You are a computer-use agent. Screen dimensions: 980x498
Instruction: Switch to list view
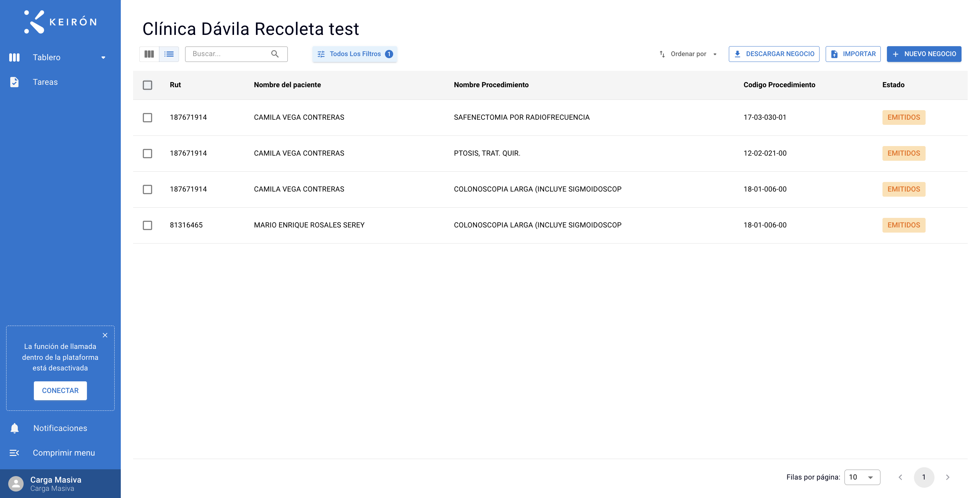pyautogui.click(x=169, y=54)
